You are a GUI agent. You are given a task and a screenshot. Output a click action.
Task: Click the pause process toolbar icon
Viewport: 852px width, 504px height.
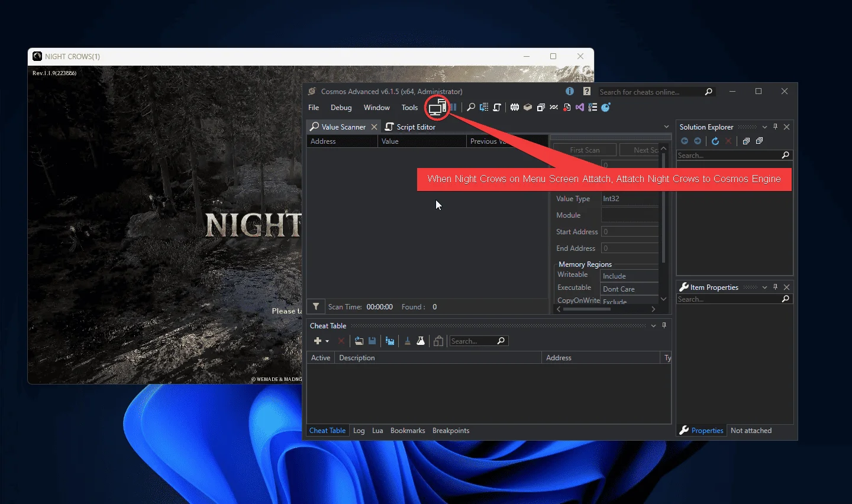pos(453,107)
